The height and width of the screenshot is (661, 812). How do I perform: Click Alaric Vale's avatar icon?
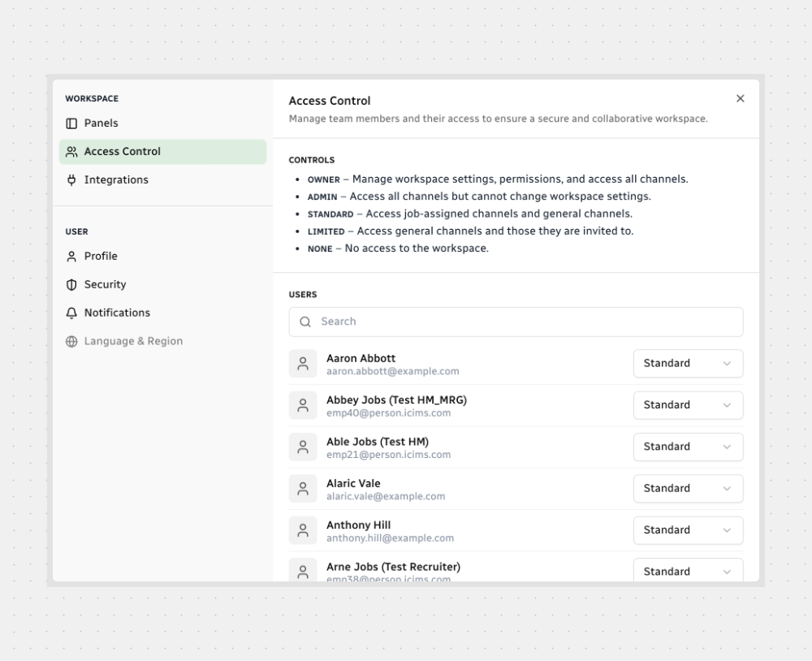click(x=303, y=489)
